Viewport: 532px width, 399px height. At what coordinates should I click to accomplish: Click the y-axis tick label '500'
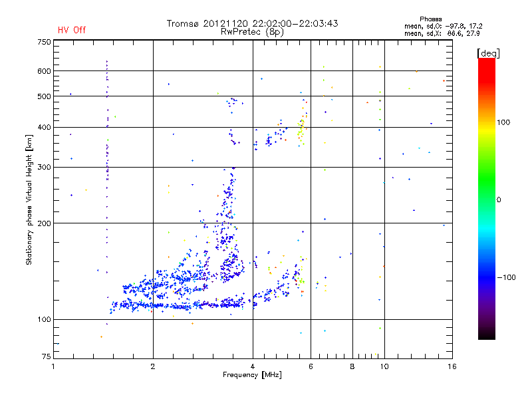click(44, 96)
